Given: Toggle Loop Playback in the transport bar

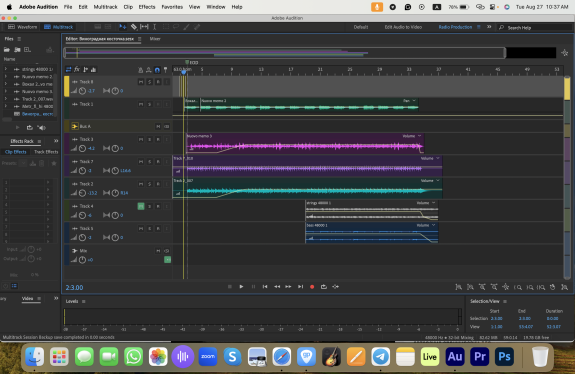Looking at the screenshot, I should [323, 287].
